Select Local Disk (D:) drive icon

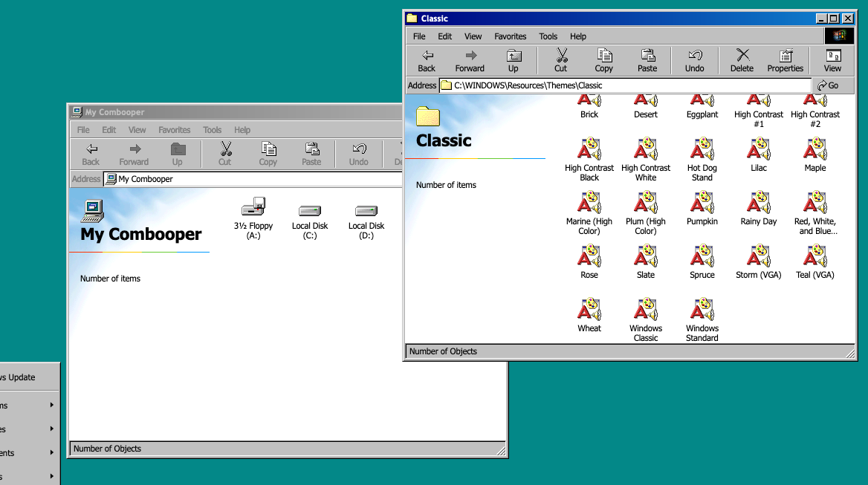pyautogui.click(x=366, y=211)
